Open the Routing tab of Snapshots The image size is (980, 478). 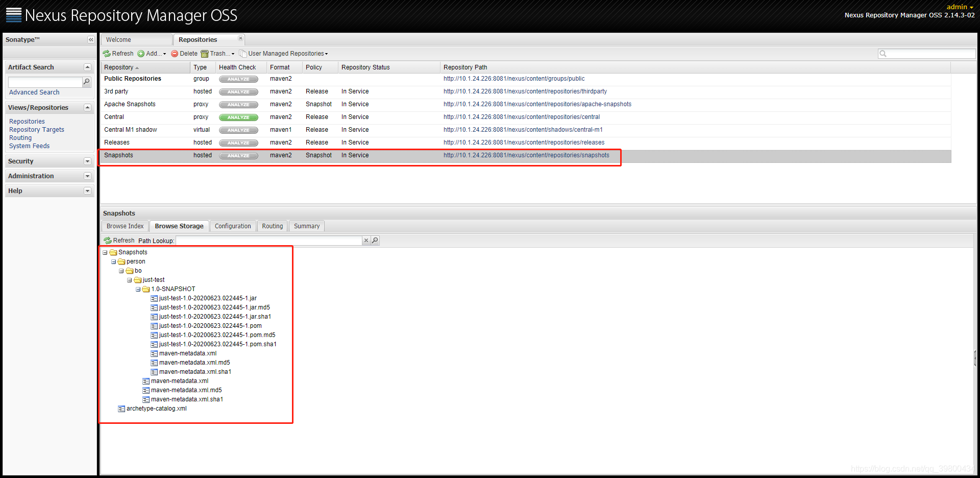coord(272,226)
